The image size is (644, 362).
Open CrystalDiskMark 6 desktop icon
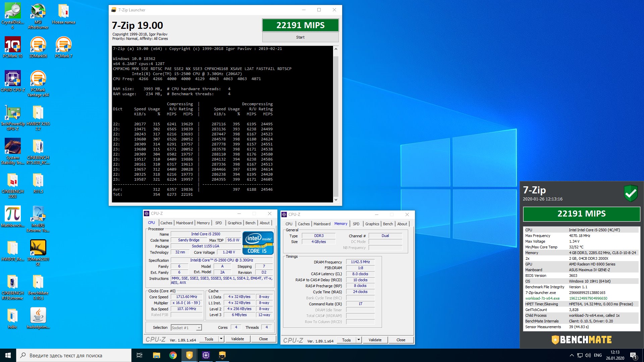coord(13,16)
